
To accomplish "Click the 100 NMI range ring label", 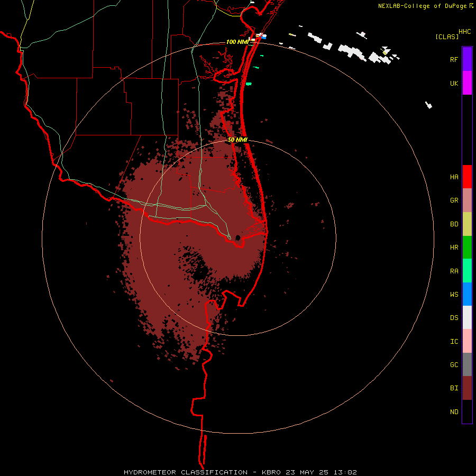I will click(x=237, y=42).
